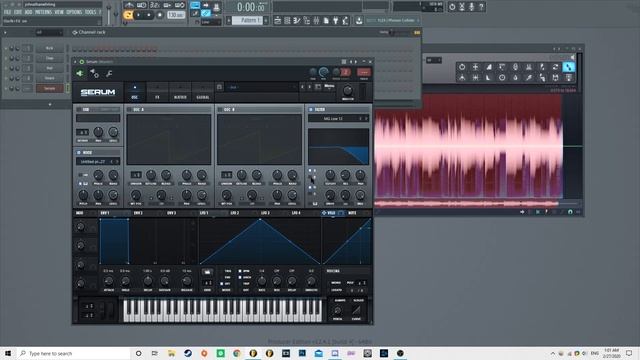Open the Chrome icon in the taskbar
This screenshot has height=360, width=640.
pos(237,353)
